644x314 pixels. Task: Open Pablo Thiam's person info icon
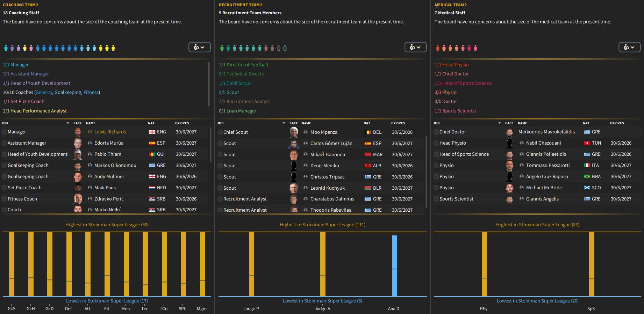point(90,154)
